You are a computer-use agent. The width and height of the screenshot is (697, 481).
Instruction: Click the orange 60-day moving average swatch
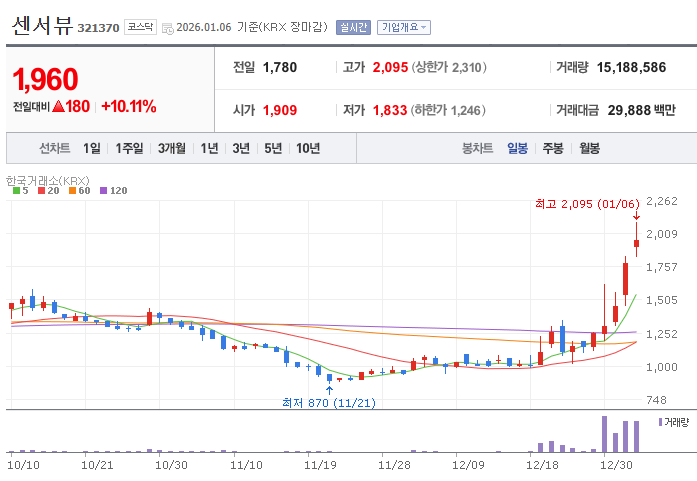72,191
